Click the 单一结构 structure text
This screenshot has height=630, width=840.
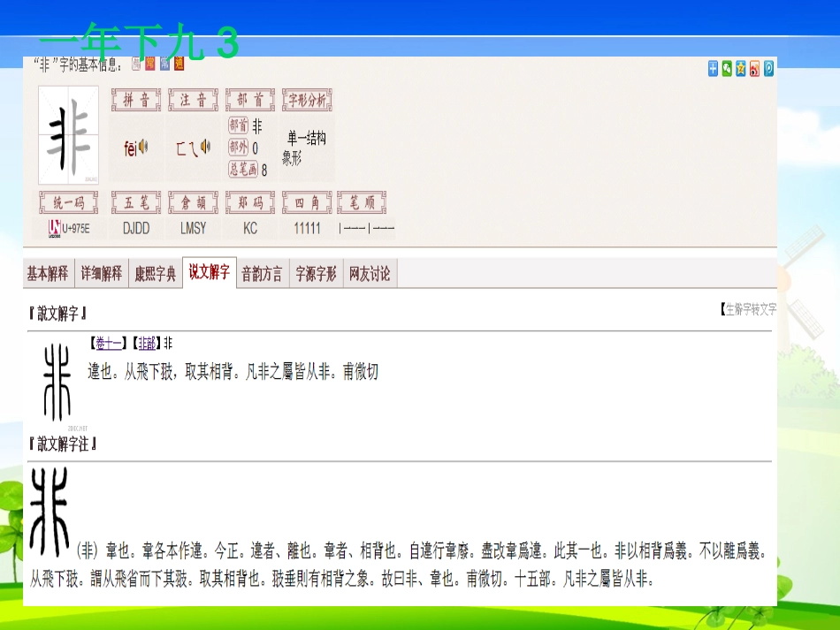tap(307, 138)
